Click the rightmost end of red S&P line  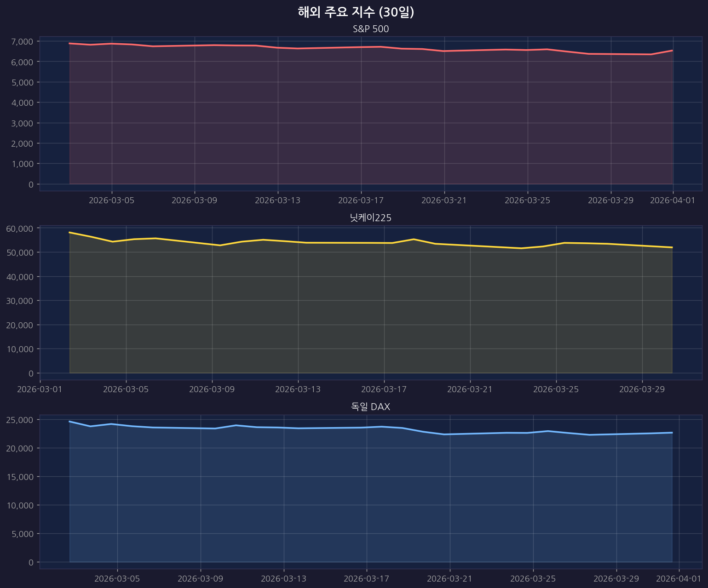[x=672, y=51]
